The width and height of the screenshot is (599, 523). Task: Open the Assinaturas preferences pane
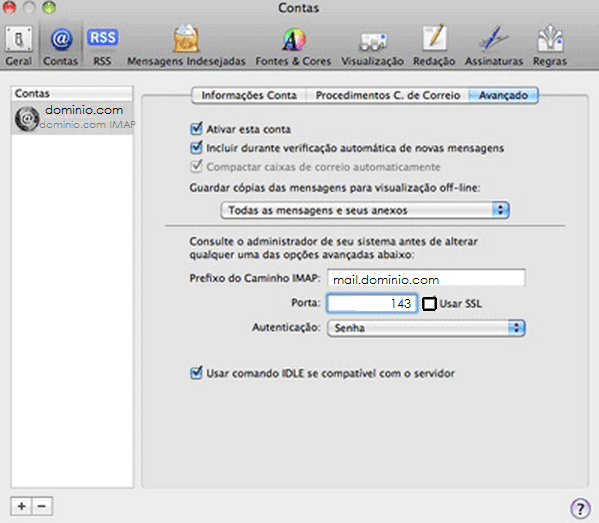494,45
